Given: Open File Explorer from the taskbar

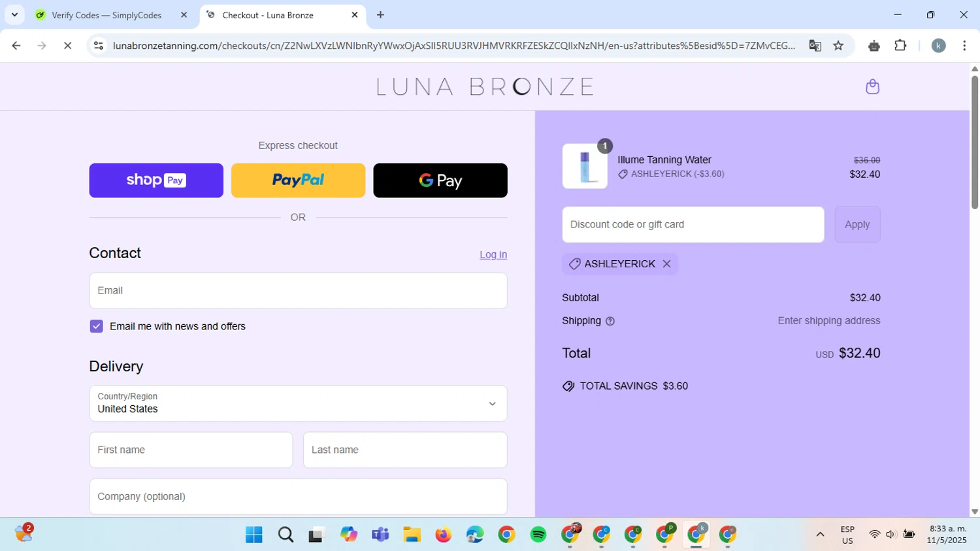Looking at the screenshot, I should pyautogui.click(x=412, y=535).
